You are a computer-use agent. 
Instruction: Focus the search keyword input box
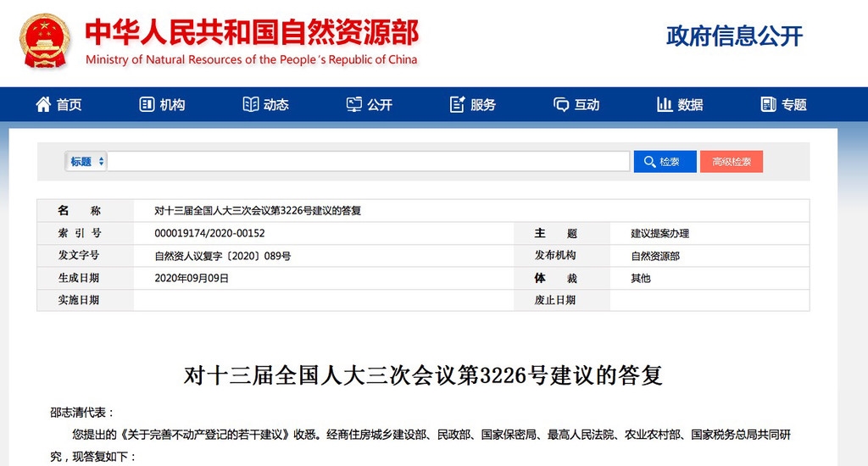(368, 162)
